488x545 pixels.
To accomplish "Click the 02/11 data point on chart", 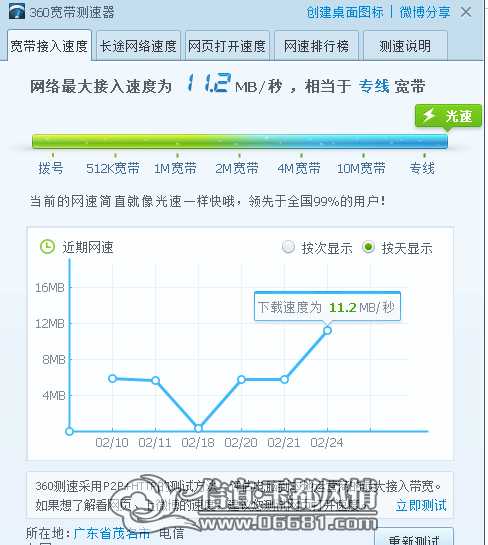I will [x=155, y=380].
